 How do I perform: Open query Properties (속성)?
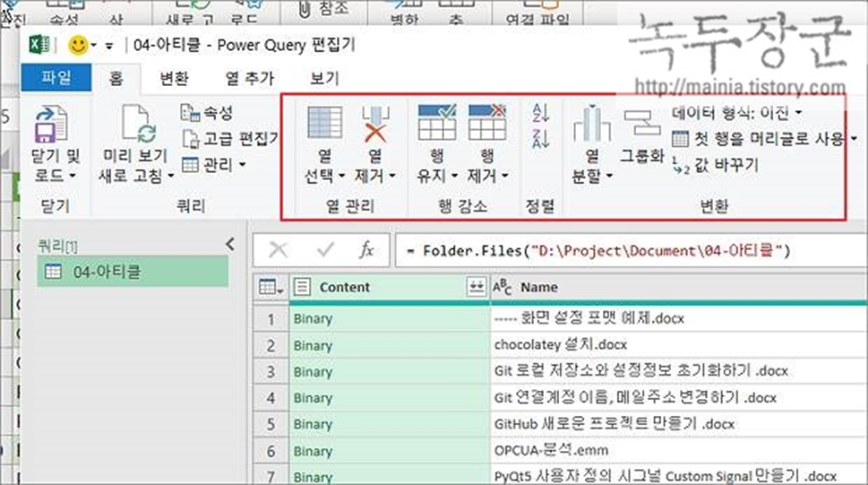point(207,113)
